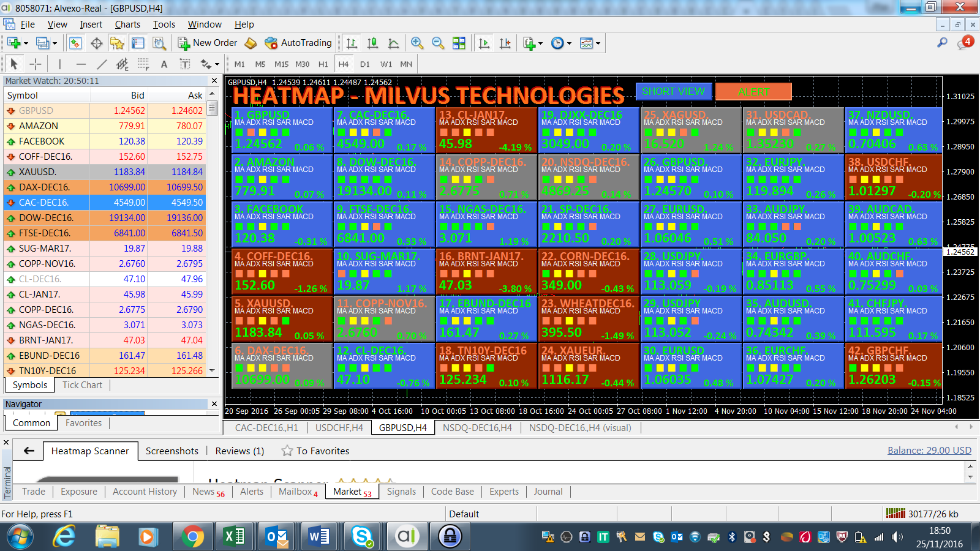
Task: Toggle the Market Watch window icon
Action: click(x=75, y=43)
